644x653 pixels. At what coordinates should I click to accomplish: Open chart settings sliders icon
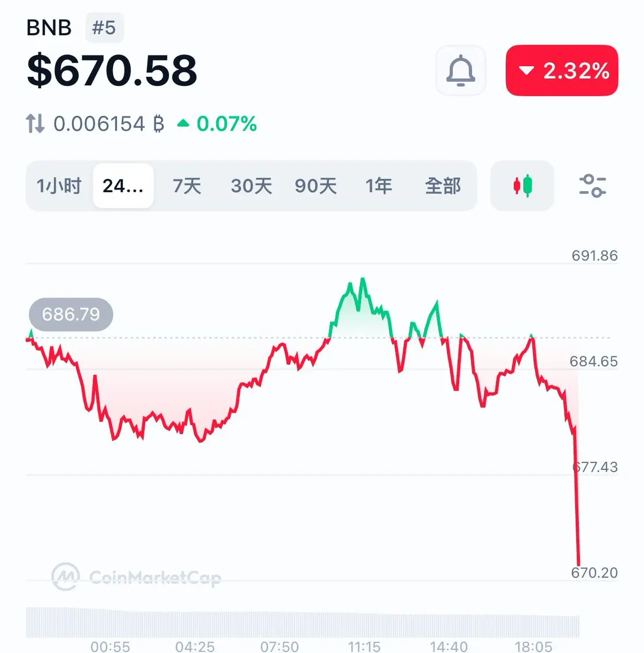[592, 186]
